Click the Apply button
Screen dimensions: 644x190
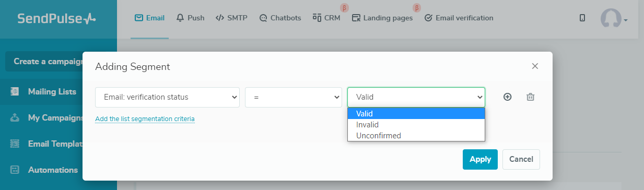pos(480,160)
